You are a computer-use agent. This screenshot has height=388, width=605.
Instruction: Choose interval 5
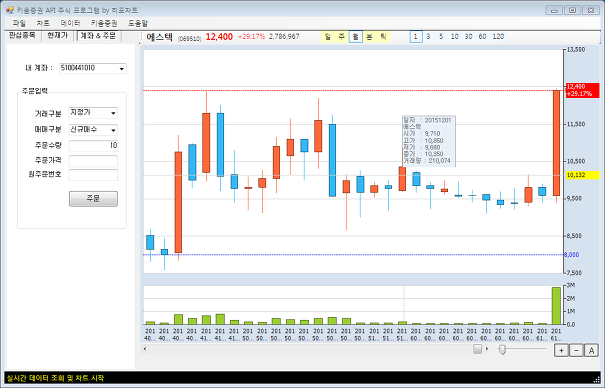pyautogui.click(x=441, y=37)
